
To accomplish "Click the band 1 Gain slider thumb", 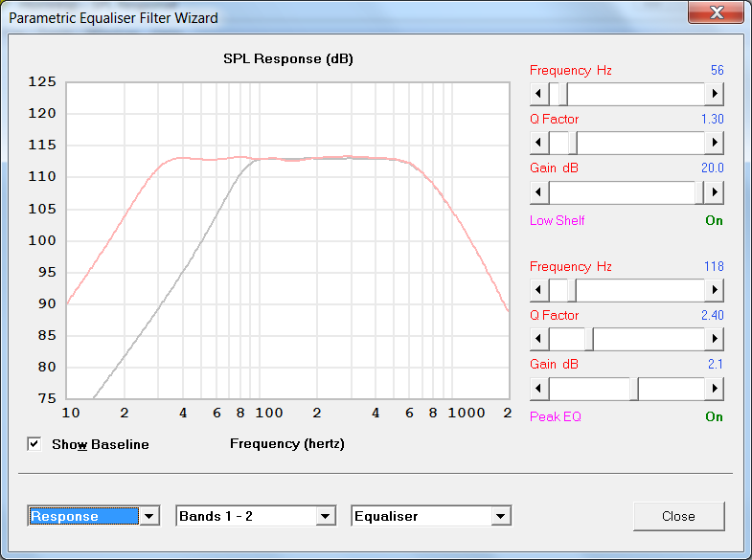I will tap(699, 192).
